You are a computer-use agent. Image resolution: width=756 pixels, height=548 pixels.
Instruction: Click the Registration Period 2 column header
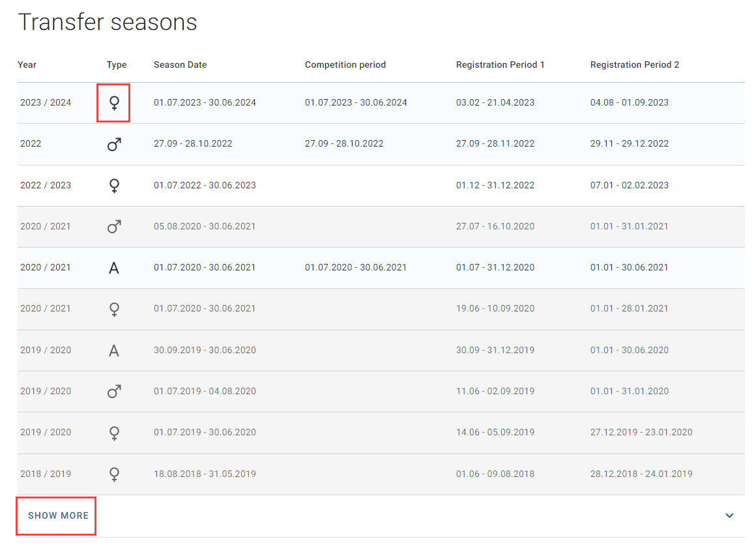(635, 65)
